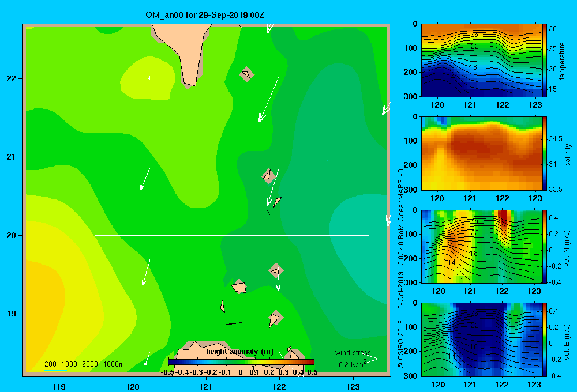
Task: Click the 'height anomaly (m)' label
Action: click(x=240, y=352)
